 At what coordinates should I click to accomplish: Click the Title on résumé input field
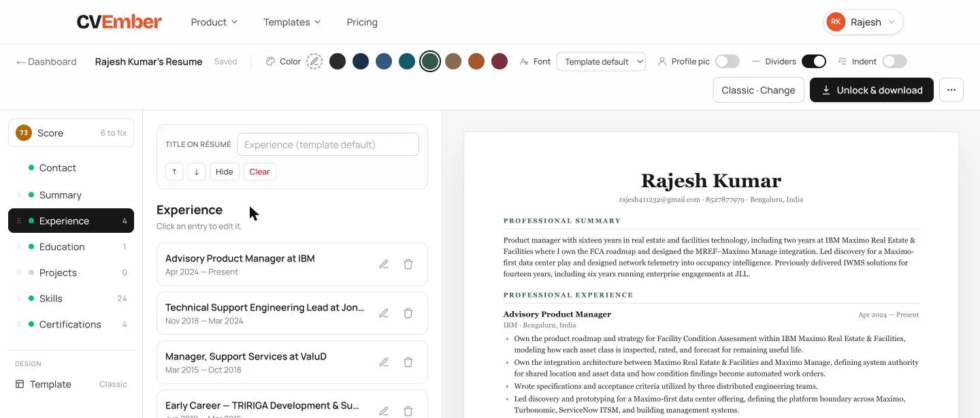[x=328, y=144]
